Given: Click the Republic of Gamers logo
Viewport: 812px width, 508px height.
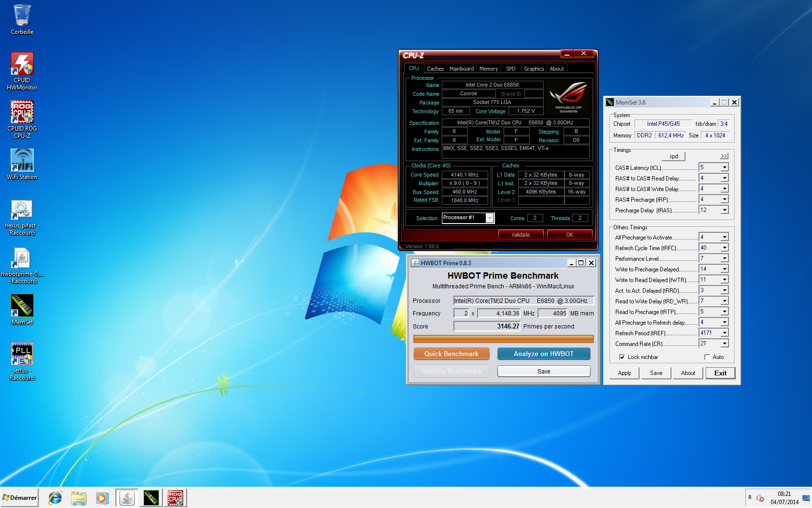Looking at the screenshot, I should pyautogui.click(x=568, y=97).
